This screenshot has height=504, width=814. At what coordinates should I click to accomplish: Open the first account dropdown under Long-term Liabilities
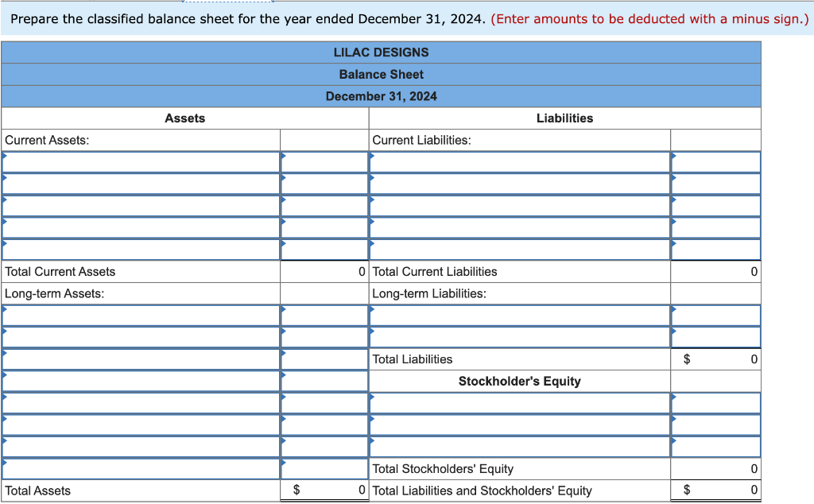pos(520,316)
